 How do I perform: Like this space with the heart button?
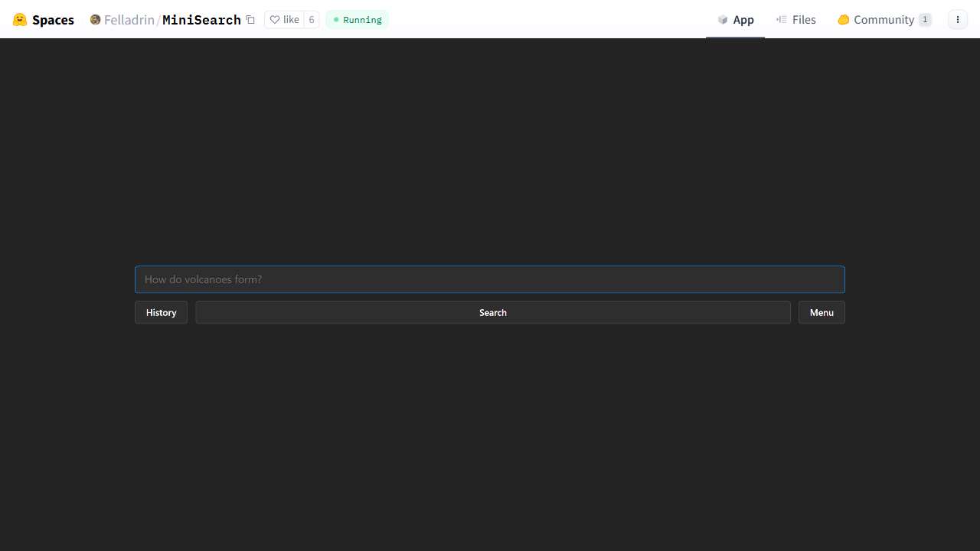284,20
